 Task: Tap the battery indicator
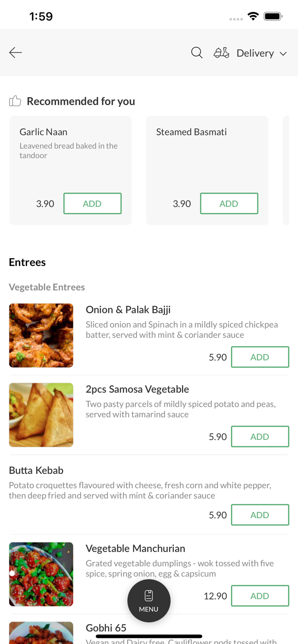click(273, 15)
